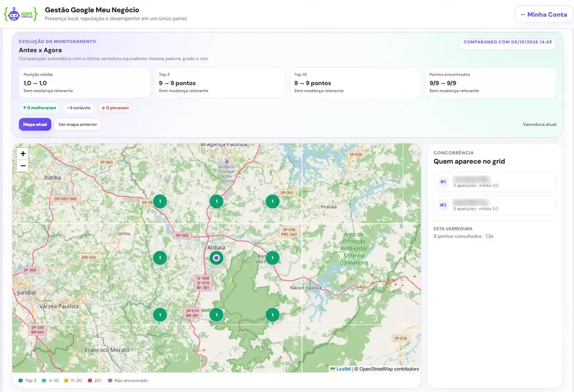Switch to Ver mapa anterior

[x=77, y=124]
